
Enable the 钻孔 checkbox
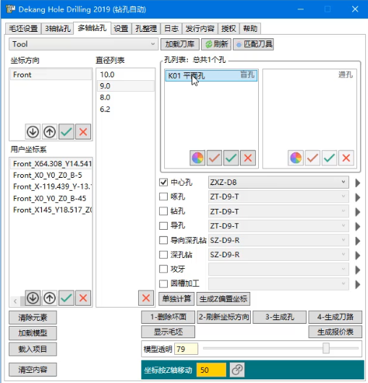[163, 211]
